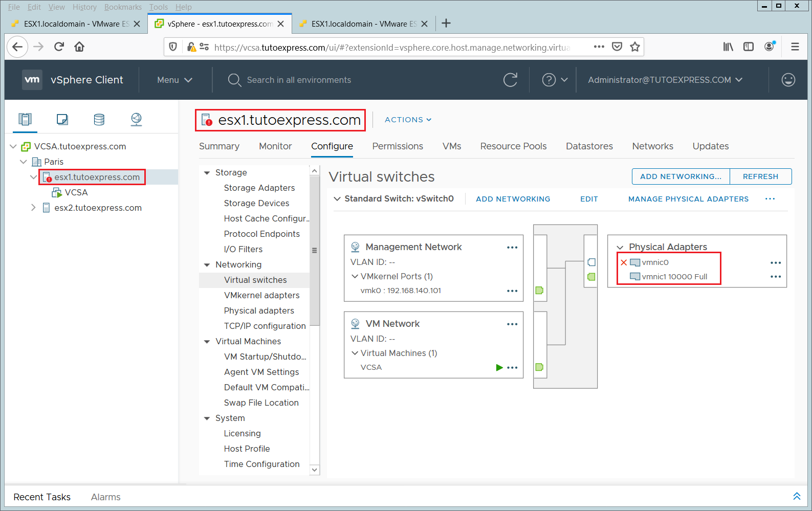Screen dimensions: 812x511
Task: Collapse the Paris datacenter node
Action: (24, 162)
